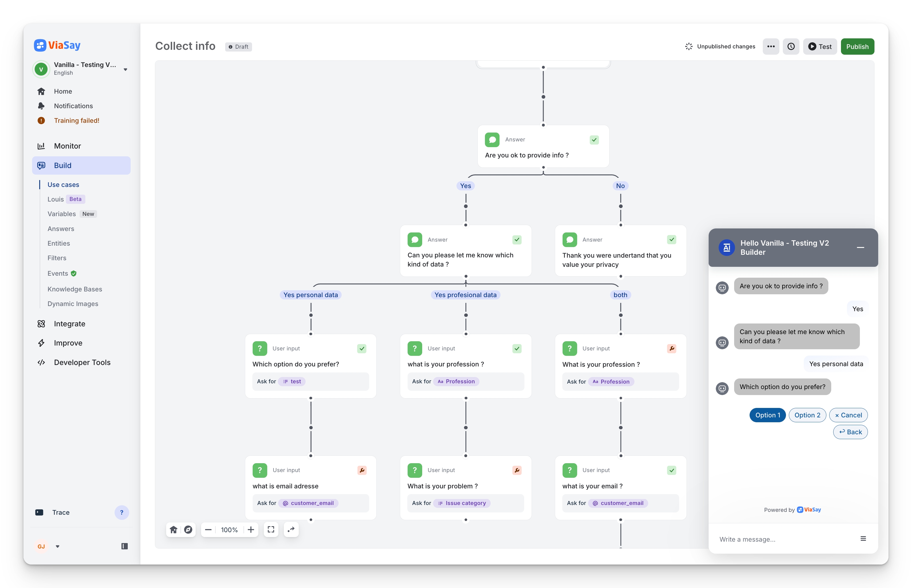Click Cancel in chat
Image resolution: width=912 pixels, height=588 pixels.
pos(848,415)
